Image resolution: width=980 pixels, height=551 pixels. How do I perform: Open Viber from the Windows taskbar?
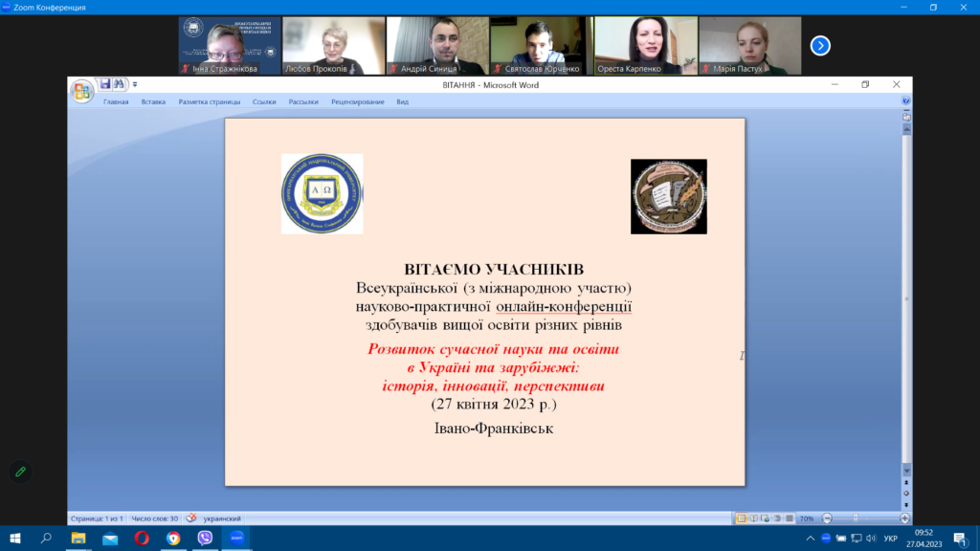pos(205,539)
